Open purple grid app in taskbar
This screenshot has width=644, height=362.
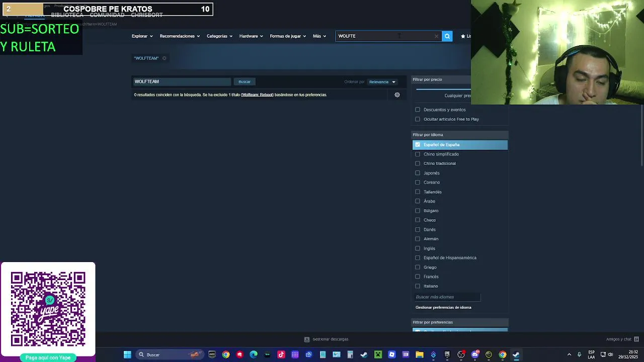click(x=295, y=354)
